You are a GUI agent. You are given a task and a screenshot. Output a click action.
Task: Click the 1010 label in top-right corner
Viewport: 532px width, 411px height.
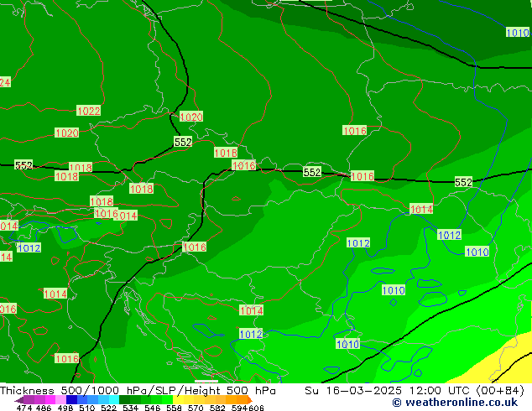click(518, 33)
